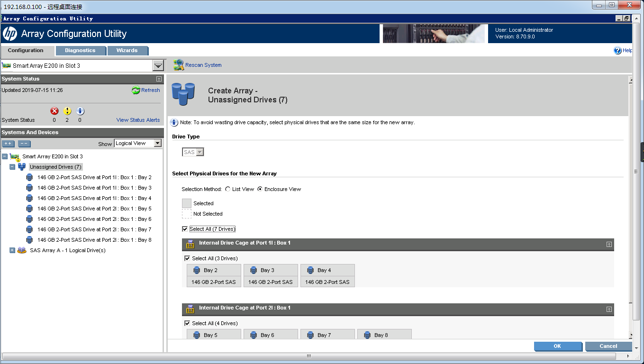Click the yellow warning status alert icon
This screenshot has height=364, width=644.
click(x=67, y=111)
